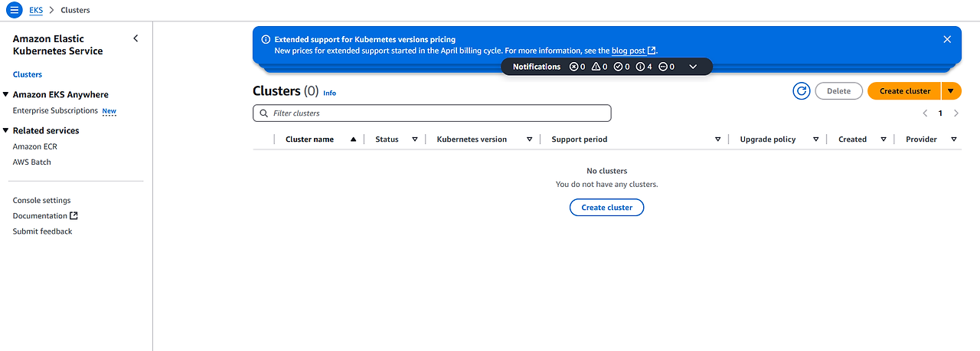Sort by the Status column
Screen dimensions: 980x351
point(415,139)
